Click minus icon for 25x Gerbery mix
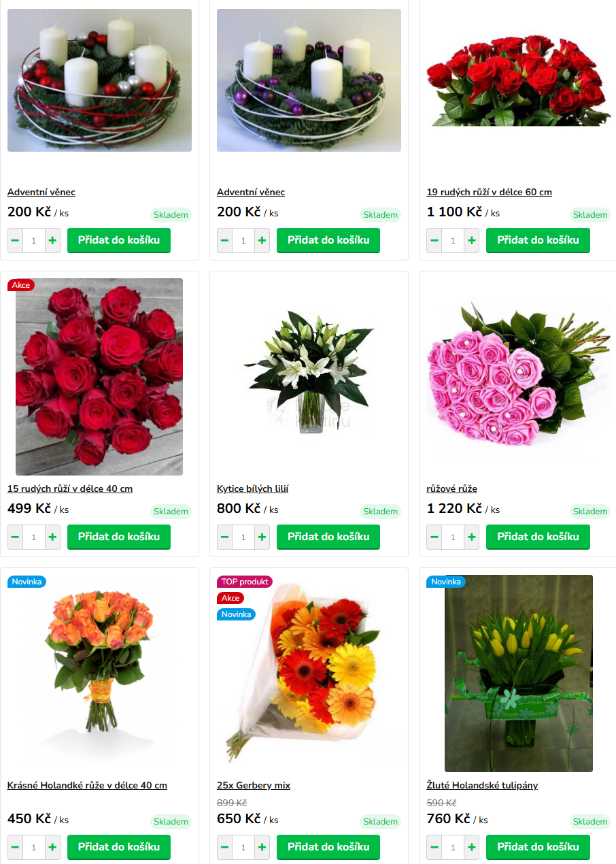 point(225,848)
